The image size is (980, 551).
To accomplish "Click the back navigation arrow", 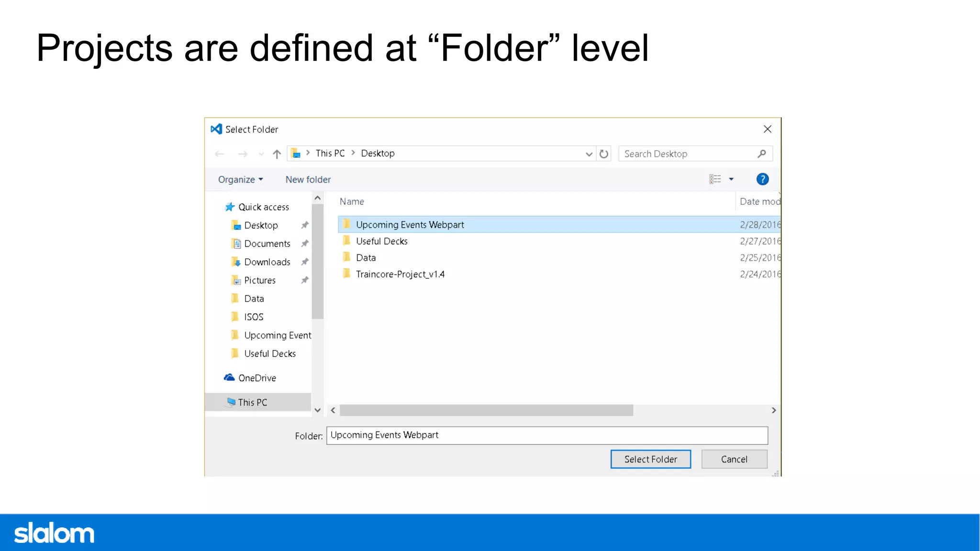I will point(220,154).
